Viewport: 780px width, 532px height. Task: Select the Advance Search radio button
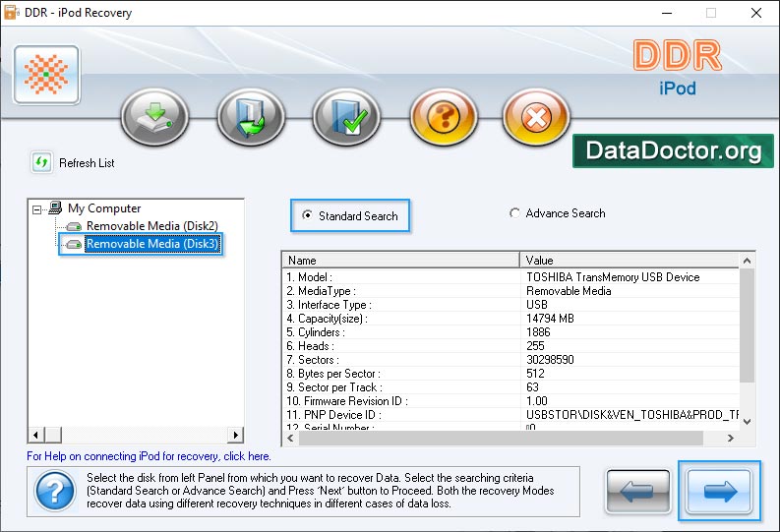[514, 213]
